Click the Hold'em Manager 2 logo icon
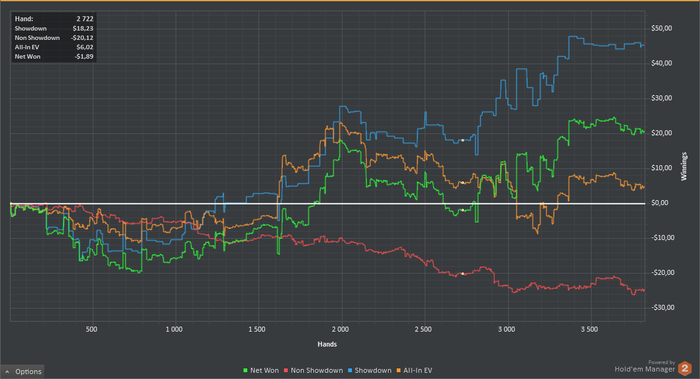The image size is (700, 379). coord(685,369)
